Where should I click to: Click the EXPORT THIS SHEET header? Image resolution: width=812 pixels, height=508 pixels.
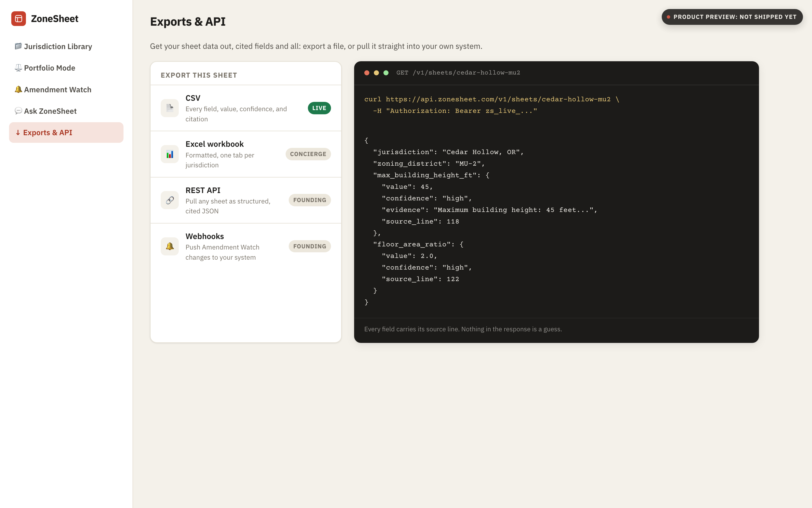[199, 75]
